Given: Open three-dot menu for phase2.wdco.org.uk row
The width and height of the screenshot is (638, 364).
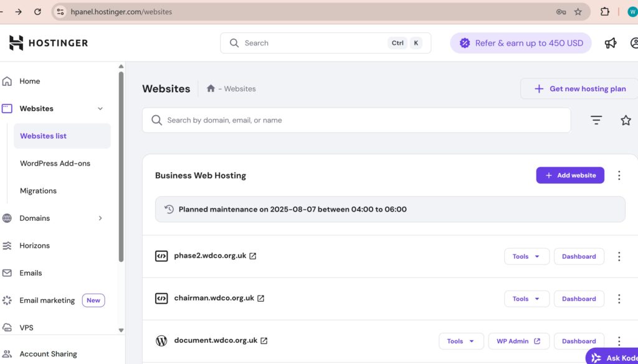Looking at the screenshot, I should (619, 256).
